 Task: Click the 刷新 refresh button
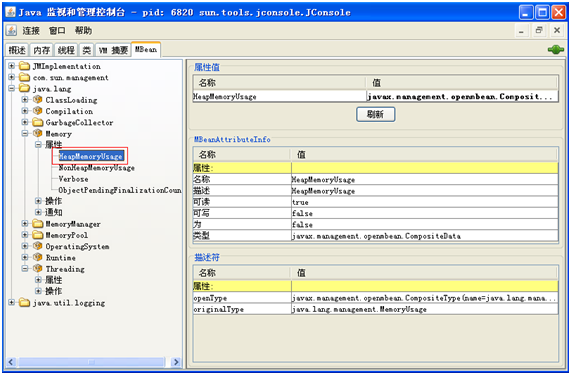click(375, 115)
